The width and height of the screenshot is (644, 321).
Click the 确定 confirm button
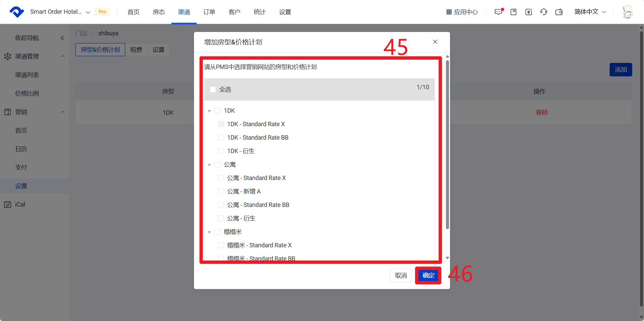428,276
